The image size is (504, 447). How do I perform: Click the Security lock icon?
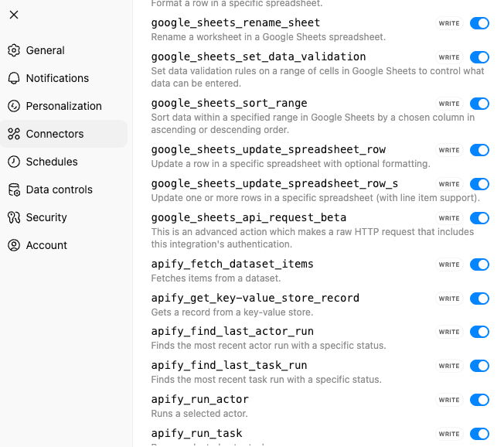14,217
